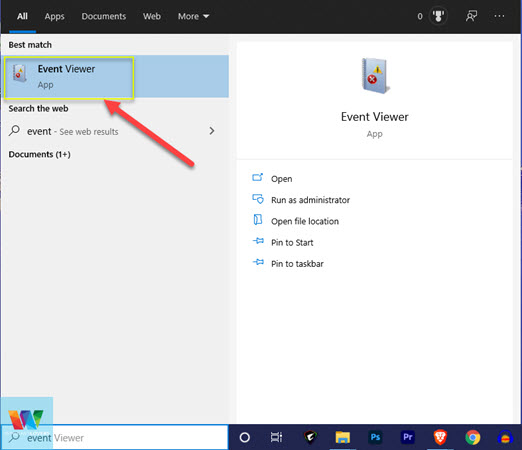Click the Event Viewer icon in best match
Viewport: 522px width, 450px height.
(19, 73)
